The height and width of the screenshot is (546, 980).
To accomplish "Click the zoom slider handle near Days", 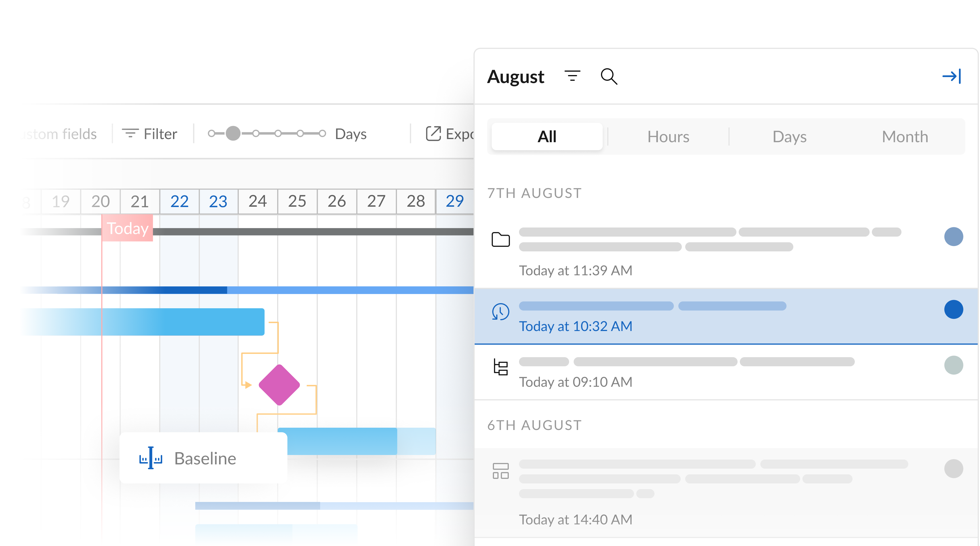I will pos(233,133).
